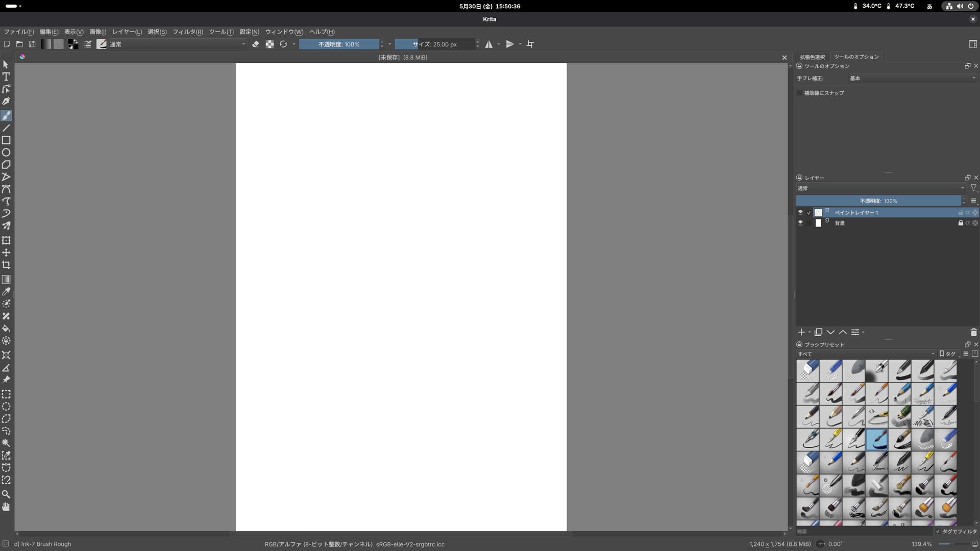Click the brush preset search field
980x551 pixels.
coord(864,531)
